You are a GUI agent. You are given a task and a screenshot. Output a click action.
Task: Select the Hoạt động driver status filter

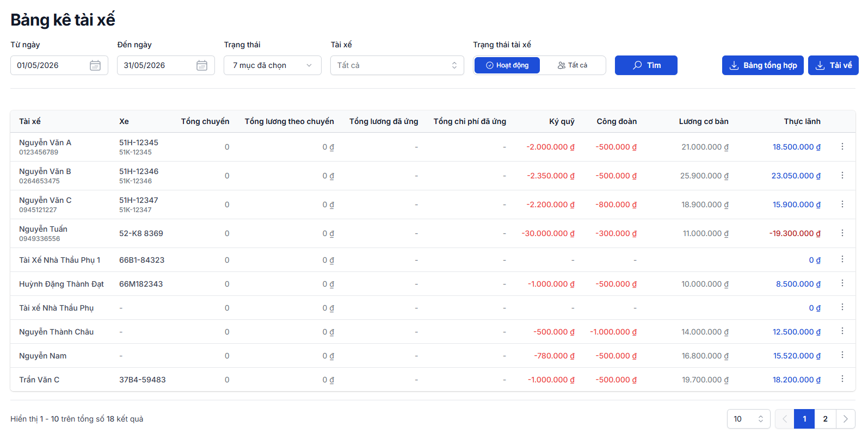[507, 65]
